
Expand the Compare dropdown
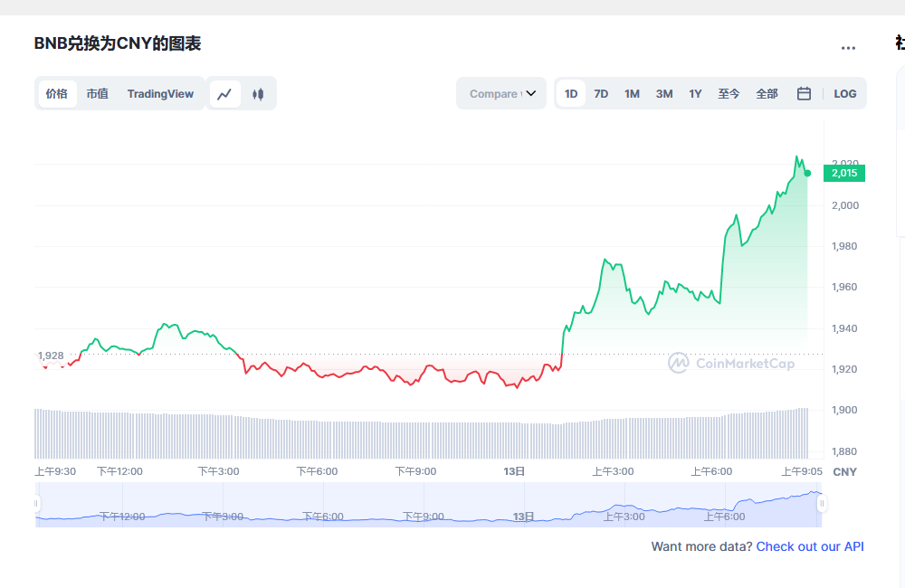[500, 94]
